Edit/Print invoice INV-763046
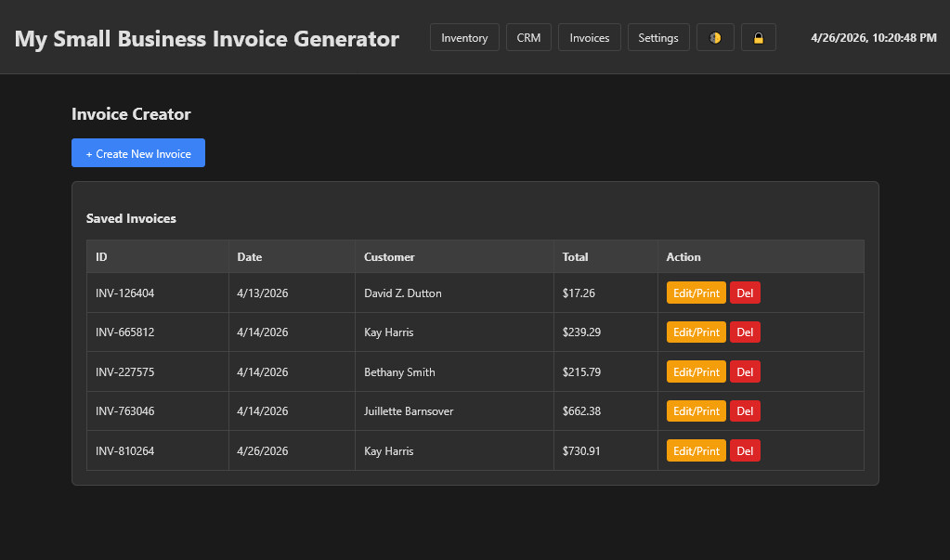Image resolution: width=950 pixels, height=560 pixels. (696, 410)
